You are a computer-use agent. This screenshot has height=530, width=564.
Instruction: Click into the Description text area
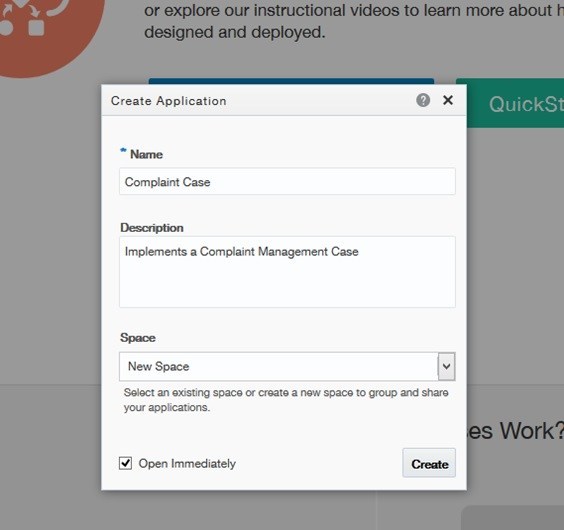coord(287,272)
